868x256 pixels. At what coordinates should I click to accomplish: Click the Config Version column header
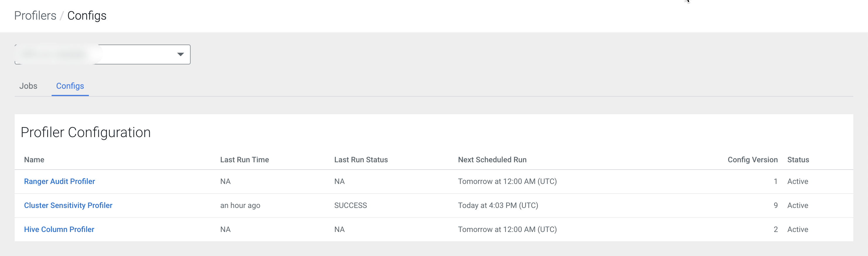[752, 160]
